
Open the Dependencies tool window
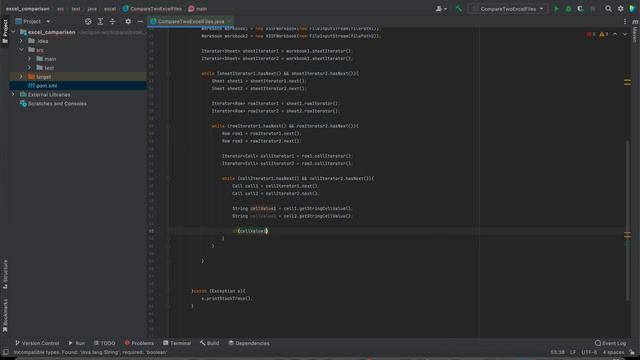pyautogui.click(x=249, y=343)
